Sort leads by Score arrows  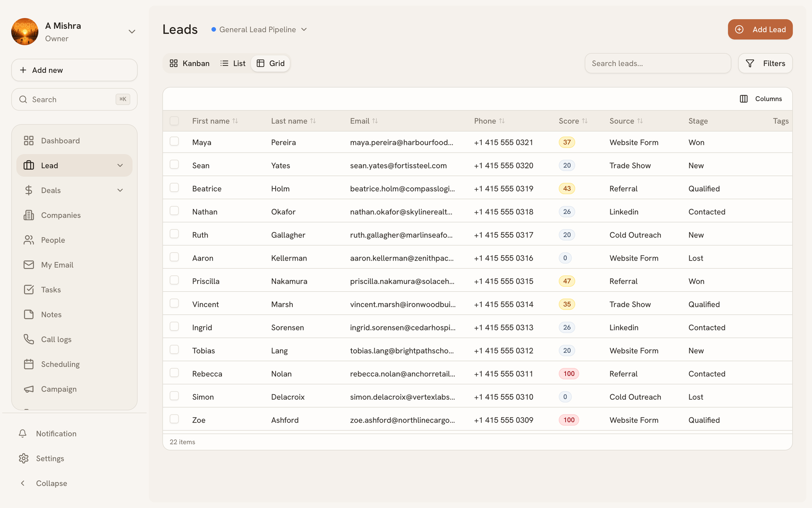585,121
